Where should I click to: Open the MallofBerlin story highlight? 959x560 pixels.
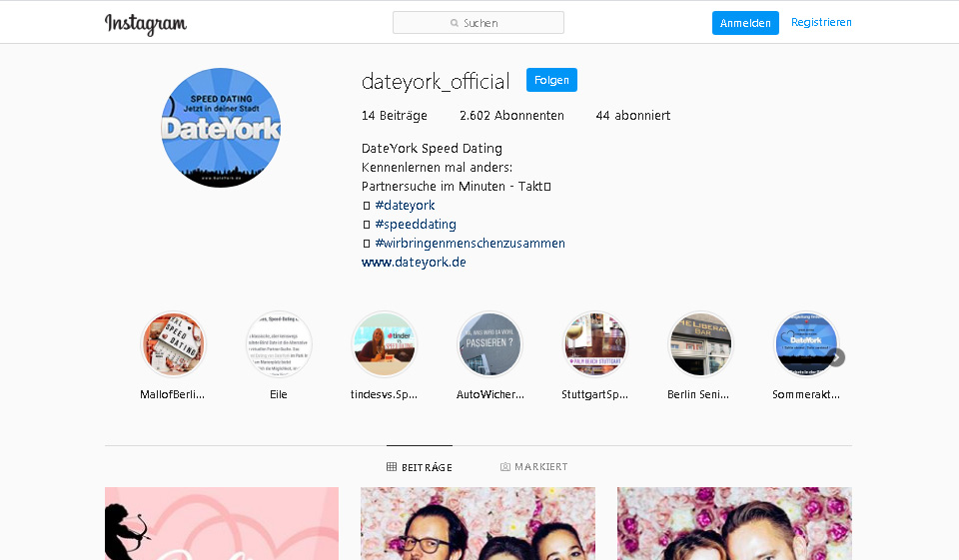(174, 344)
